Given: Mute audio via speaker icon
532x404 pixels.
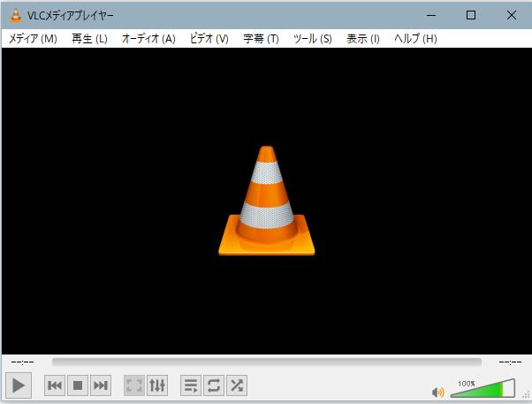Looking at the screenshot, I should click(437, 392).
